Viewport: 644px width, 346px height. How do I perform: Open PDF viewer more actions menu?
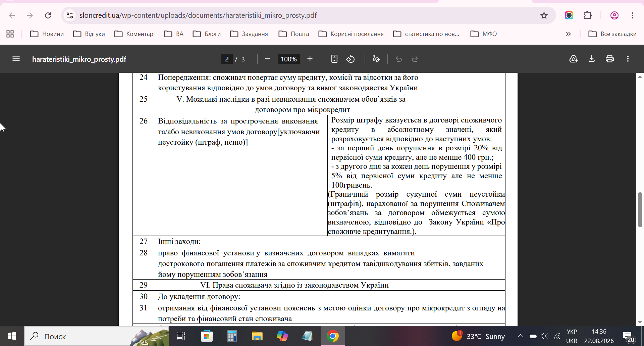pos(628,59)
